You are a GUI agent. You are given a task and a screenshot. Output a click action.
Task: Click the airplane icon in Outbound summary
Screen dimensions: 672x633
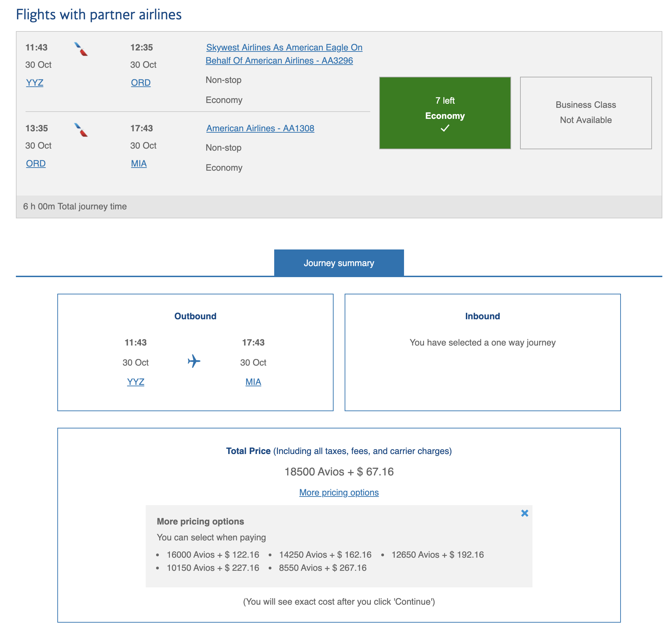[x=194, y=361]
